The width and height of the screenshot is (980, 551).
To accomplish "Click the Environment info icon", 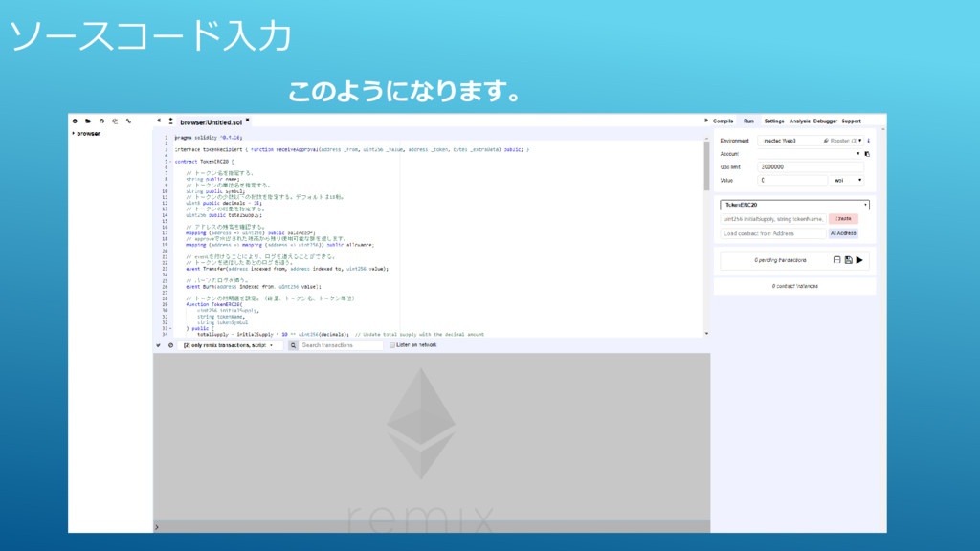I will (868, 141).
